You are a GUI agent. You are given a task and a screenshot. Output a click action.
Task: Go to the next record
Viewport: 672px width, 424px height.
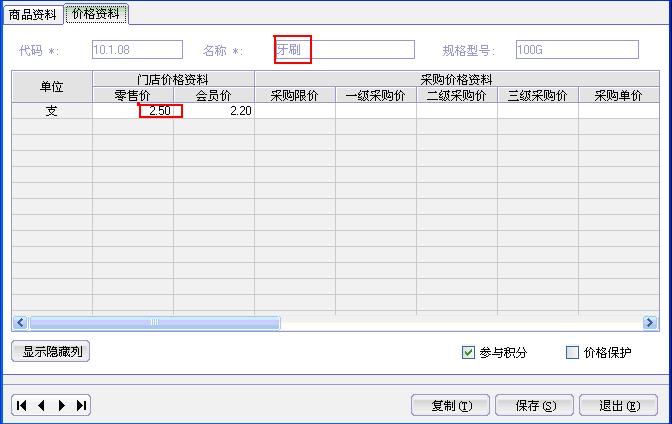pyautogui.click(x=62, y=406)
